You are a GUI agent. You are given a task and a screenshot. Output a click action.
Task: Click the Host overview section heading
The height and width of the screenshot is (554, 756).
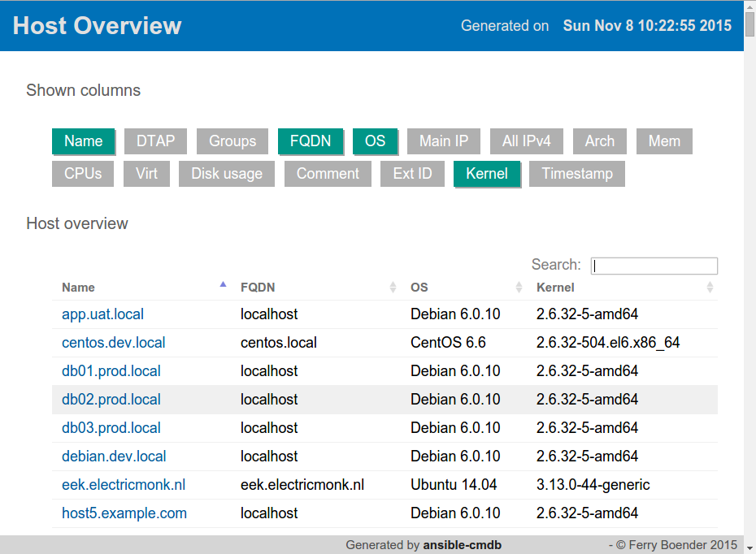pos(77,223)
